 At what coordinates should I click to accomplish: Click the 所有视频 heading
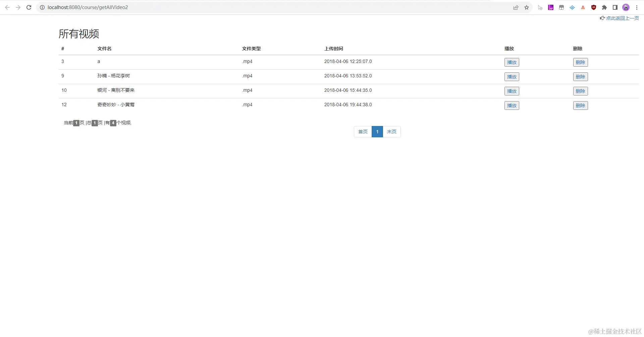point(79,34)
